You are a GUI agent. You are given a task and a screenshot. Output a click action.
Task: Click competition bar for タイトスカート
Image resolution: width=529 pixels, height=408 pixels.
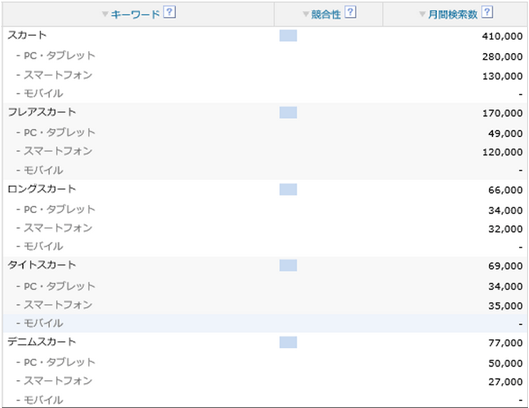click(288, 266)
